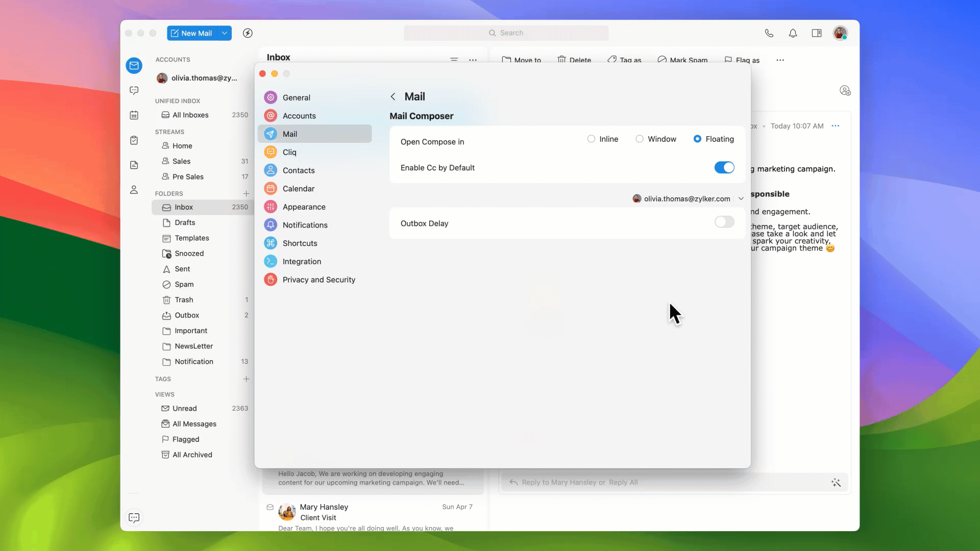
Task: Click the New Mail button
Action: (191, 33)
